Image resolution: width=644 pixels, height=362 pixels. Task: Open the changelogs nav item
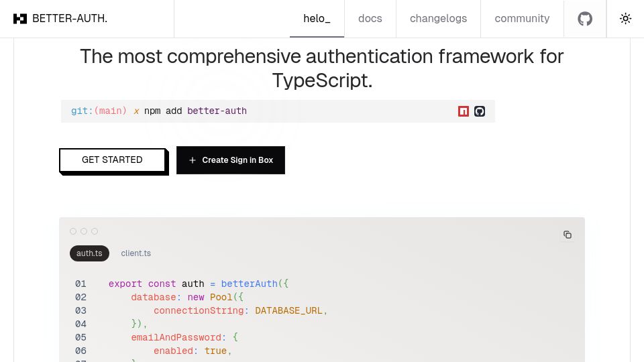[438, 19]
